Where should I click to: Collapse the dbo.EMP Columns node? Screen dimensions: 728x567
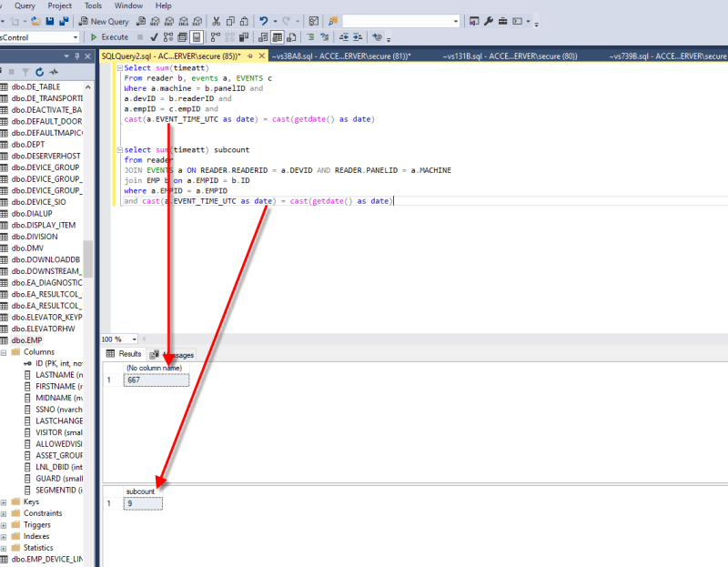(4, 352)
